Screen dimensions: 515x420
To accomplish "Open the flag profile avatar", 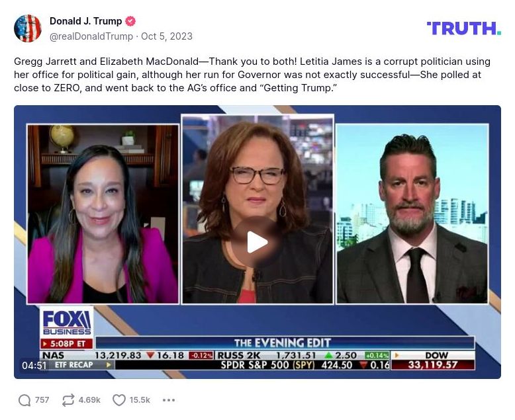I will (28, 28).
